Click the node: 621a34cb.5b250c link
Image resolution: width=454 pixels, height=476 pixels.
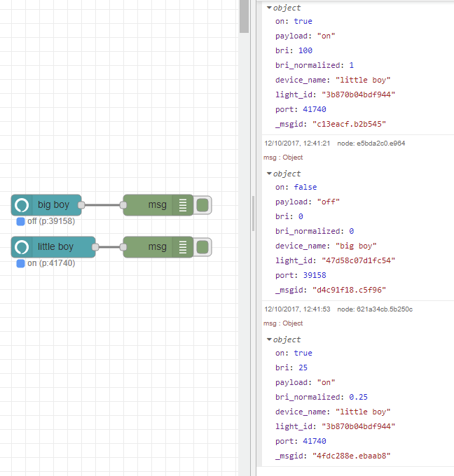(x=375, y=309)
